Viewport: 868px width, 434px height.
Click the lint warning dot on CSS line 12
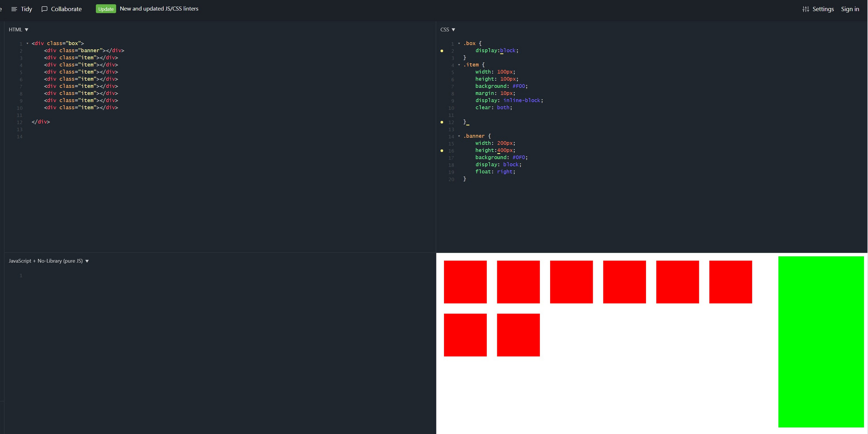pyautogui.click(x=442, y=122)
